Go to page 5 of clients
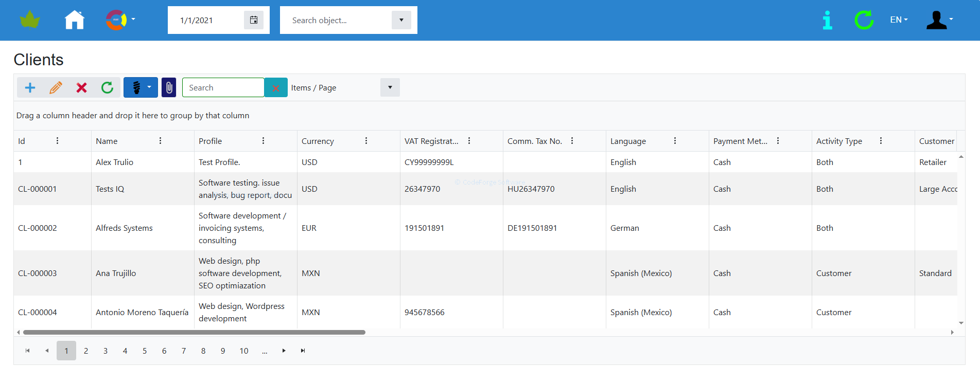Image resolution: width=980 pixels, height=366 pixels. 145,351
